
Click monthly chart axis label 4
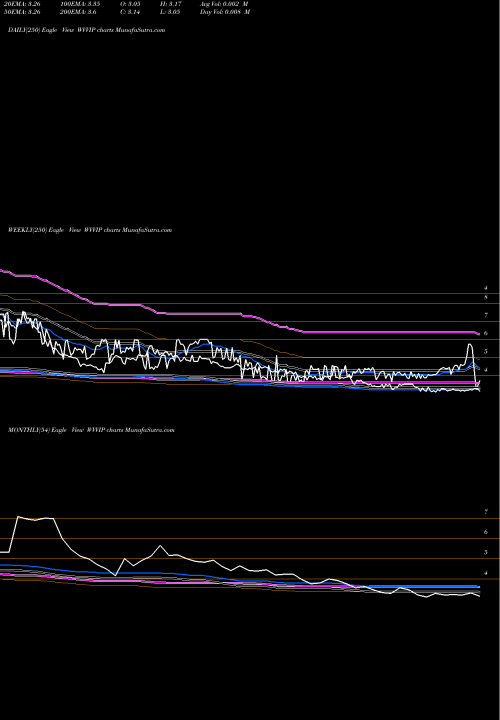[486, 573]
